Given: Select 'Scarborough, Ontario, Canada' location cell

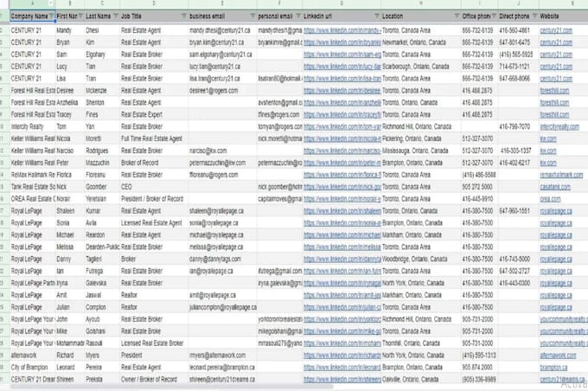Looking at the screenshot, I should 421,67.
